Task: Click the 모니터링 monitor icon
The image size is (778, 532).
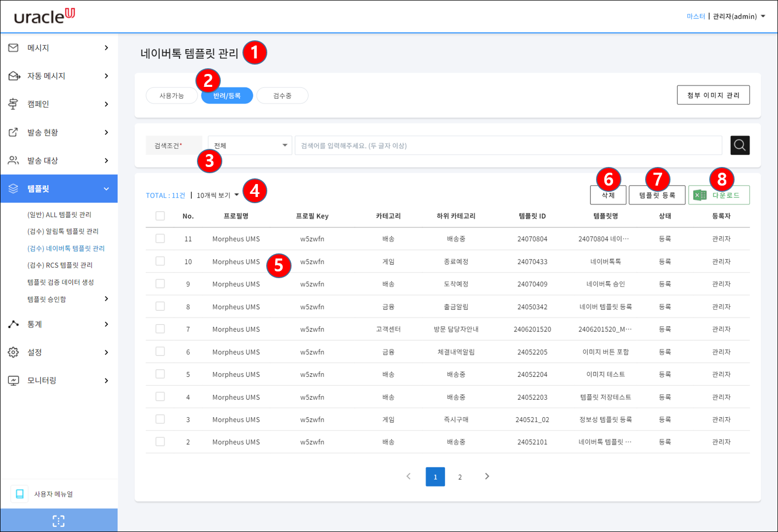Action: point(13,381)
